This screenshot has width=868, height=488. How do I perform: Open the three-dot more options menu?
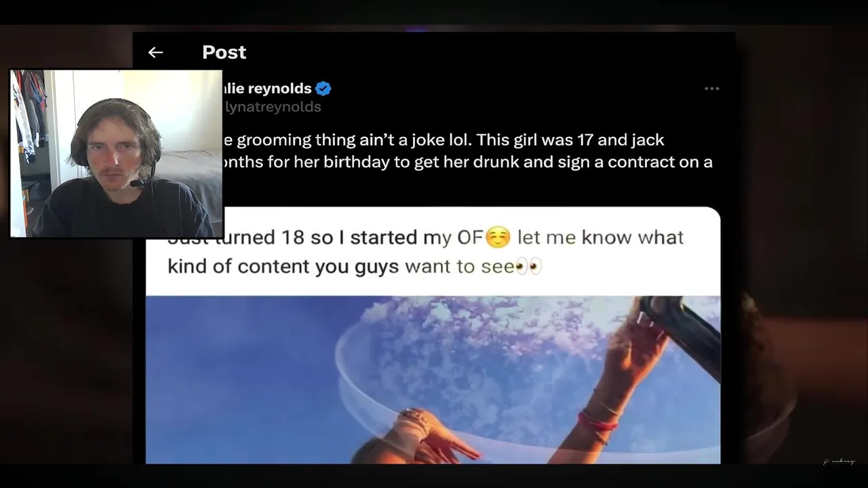click(x=711, y=89)
